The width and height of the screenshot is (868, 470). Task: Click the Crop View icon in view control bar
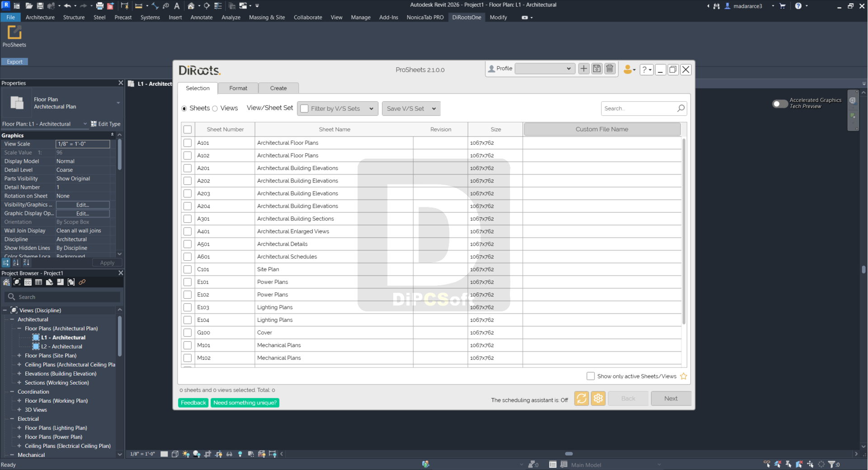(208, 454)
